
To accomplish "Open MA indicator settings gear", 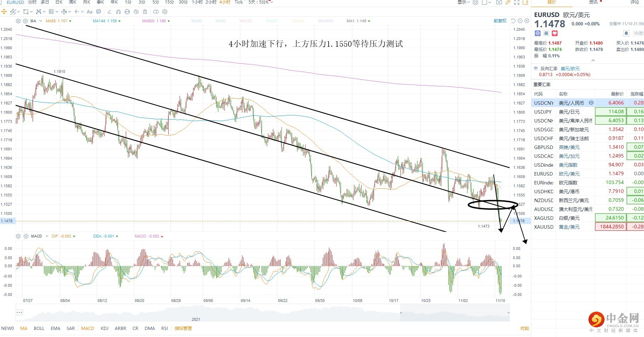I will 18,21.
